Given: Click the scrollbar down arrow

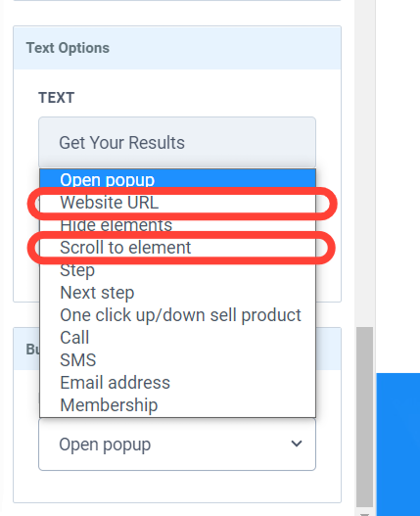Looking at the screenshot, I should 364,514.
